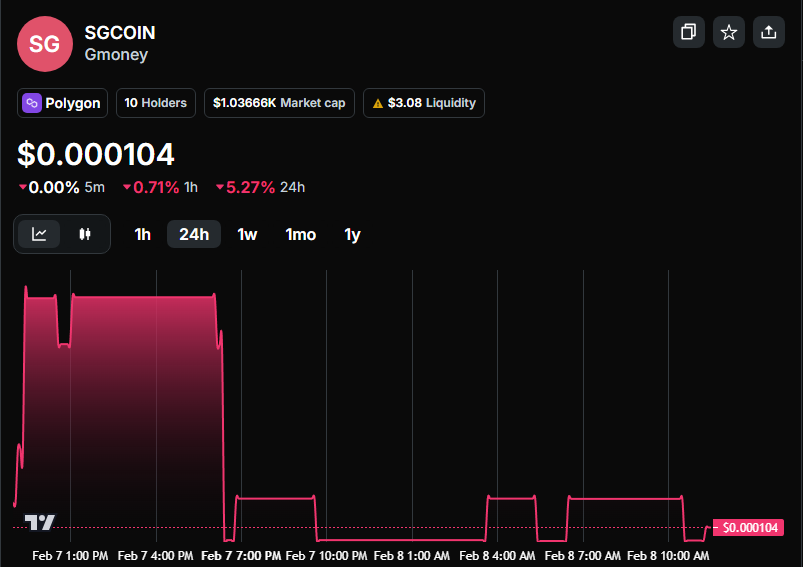Click the Feb 8 4:00 AM axis label
This screenshot has width=803, height=567.
[x=497, y=556]
